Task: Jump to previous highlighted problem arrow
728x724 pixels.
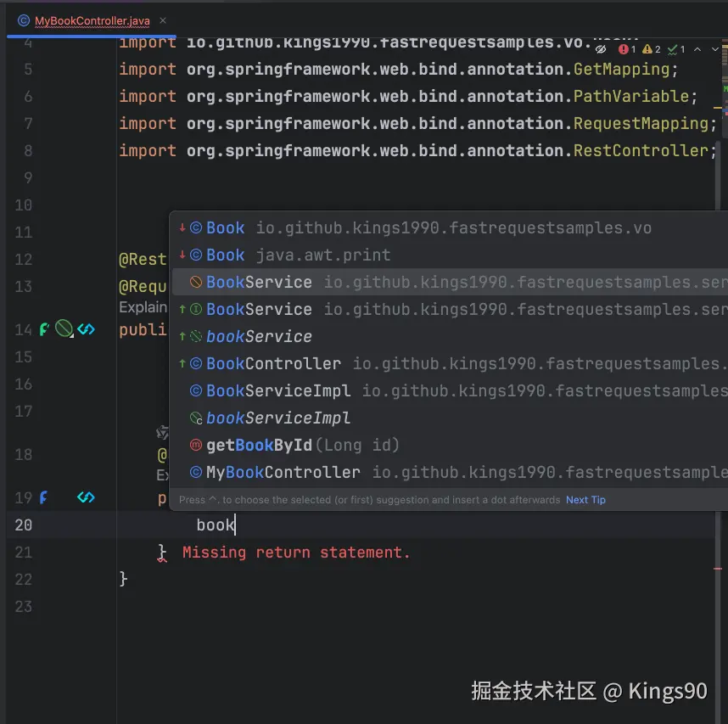Action: coord(697,49)
